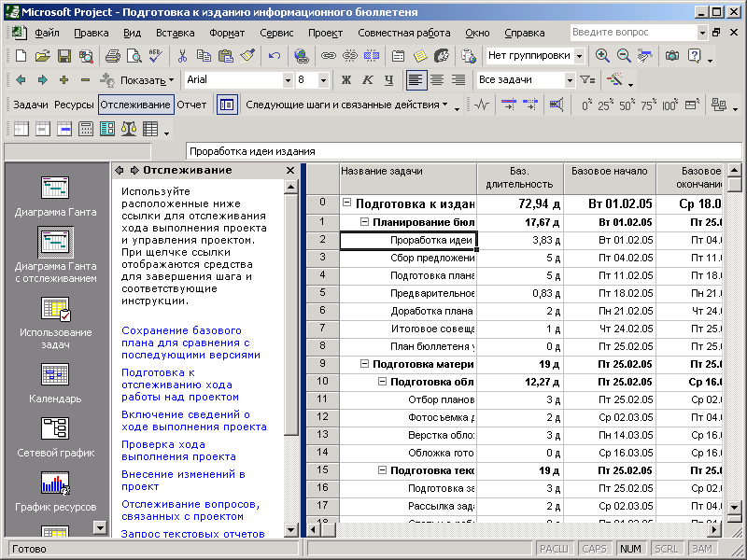Open Resource graph view (График ресурсов)
The image size is (747, 560).
[55, 492]
